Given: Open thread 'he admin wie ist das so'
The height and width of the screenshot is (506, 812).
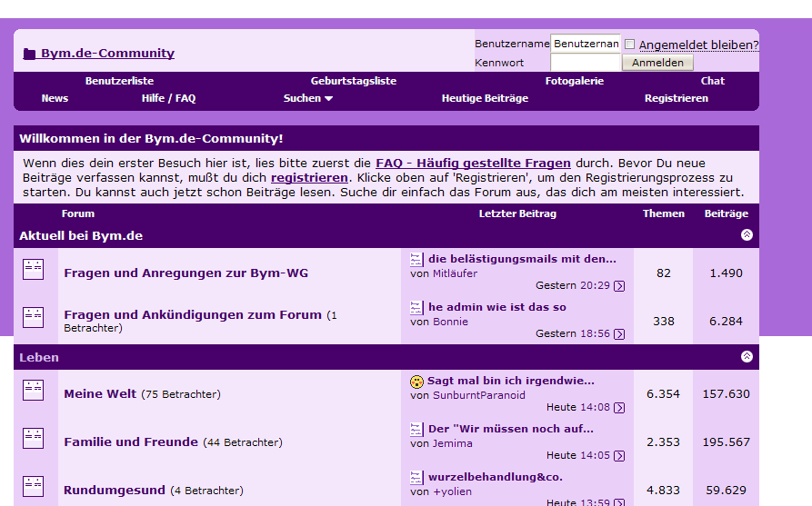Looking at the screenshot, I should coord(497,307).
